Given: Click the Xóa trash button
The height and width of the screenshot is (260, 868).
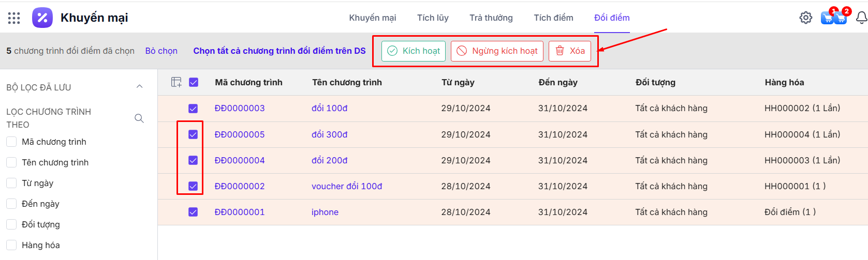Looking at the screenshot, I should (x=569, y=51).
